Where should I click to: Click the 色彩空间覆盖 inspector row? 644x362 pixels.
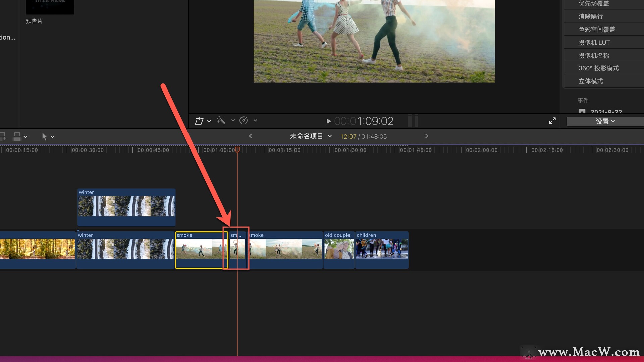click(x=604, y=29)
